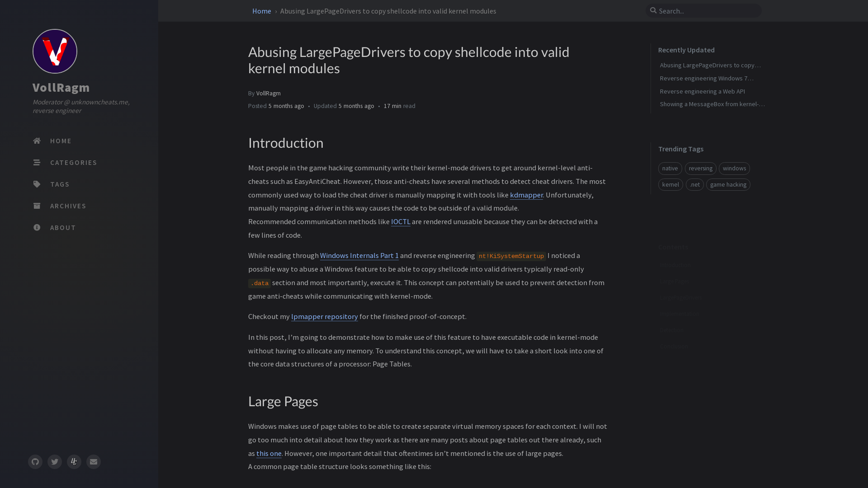868x488 pixels.
Task: Click the 'Recently Updated' panel heading
Action: click(x=686, y=50)
